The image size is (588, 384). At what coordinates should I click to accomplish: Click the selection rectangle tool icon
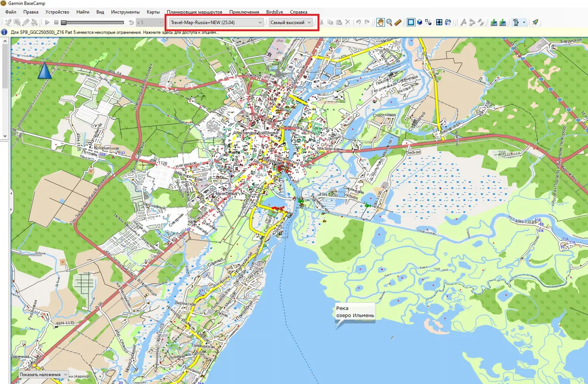17,22
